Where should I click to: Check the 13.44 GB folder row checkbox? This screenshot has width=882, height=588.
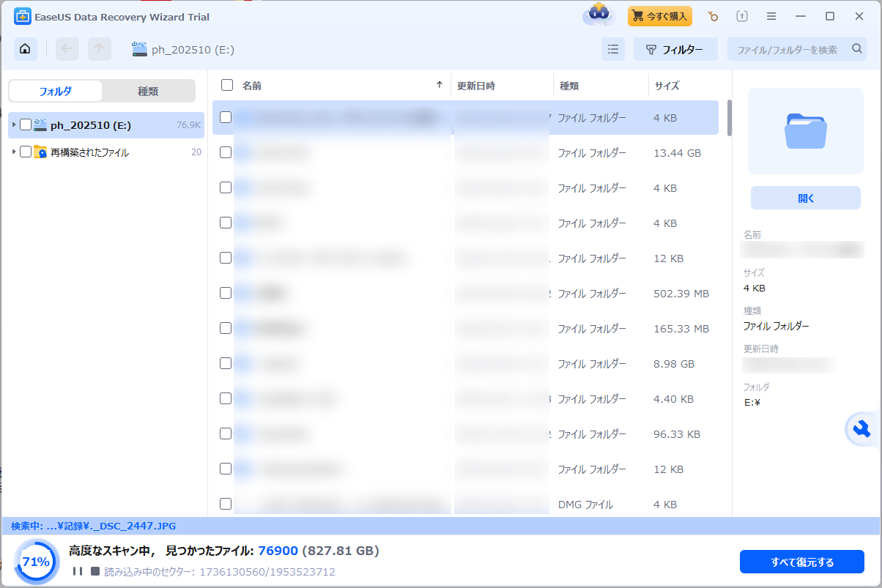226,152
